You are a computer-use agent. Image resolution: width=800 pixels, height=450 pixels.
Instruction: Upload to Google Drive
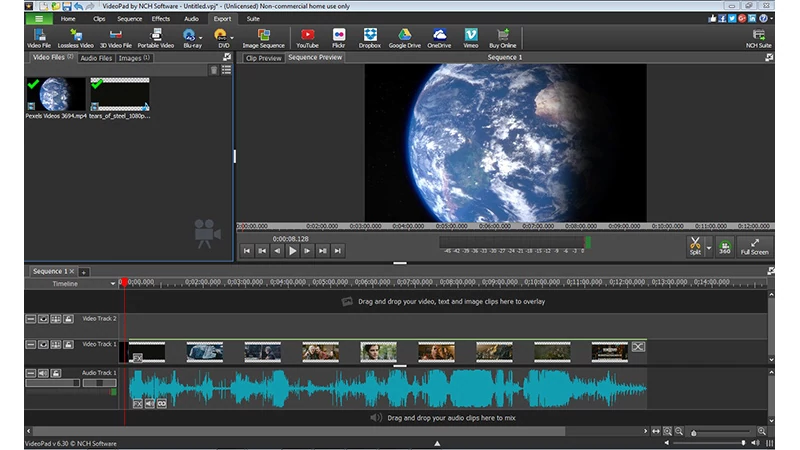click(405, 38)
